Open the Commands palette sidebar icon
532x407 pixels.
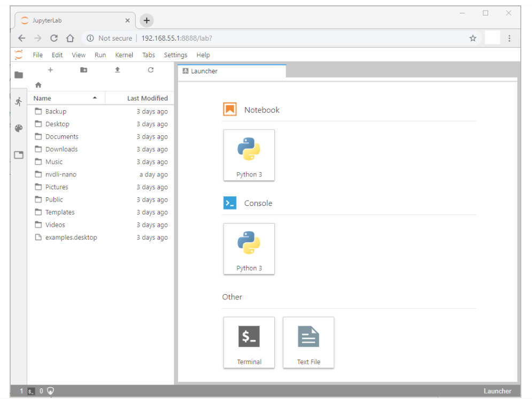coord(19,128)
